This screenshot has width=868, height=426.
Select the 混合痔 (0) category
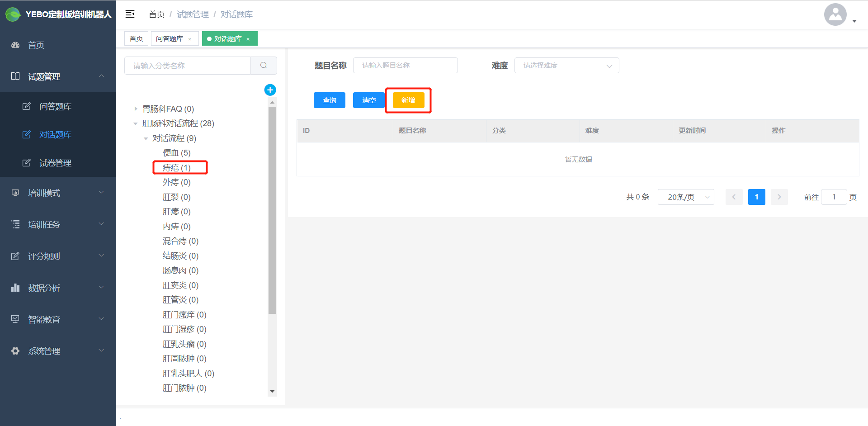181,241
